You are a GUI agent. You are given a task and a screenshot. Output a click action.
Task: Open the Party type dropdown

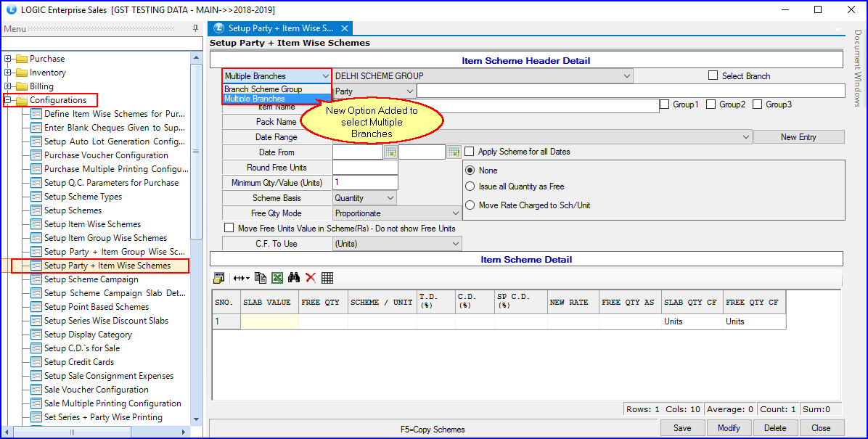pos(374,91)
